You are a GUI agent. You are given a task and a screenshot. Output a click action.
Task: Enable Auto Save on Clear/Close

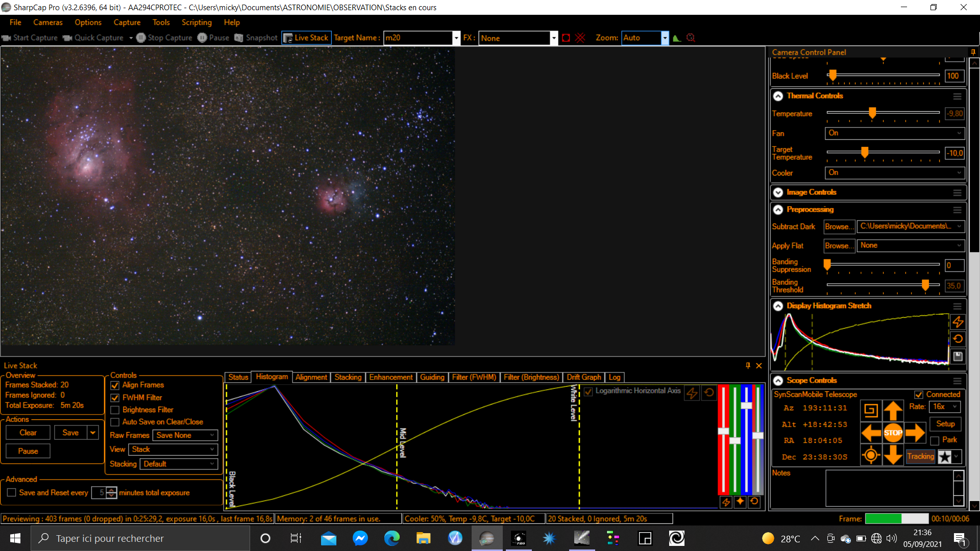tap(115, 422)
